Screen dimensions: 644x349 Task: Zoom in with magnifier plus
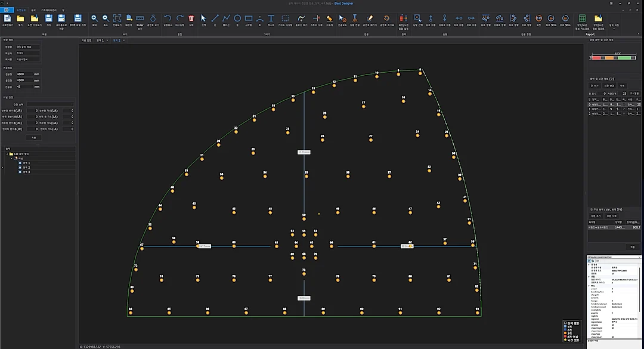94,18
